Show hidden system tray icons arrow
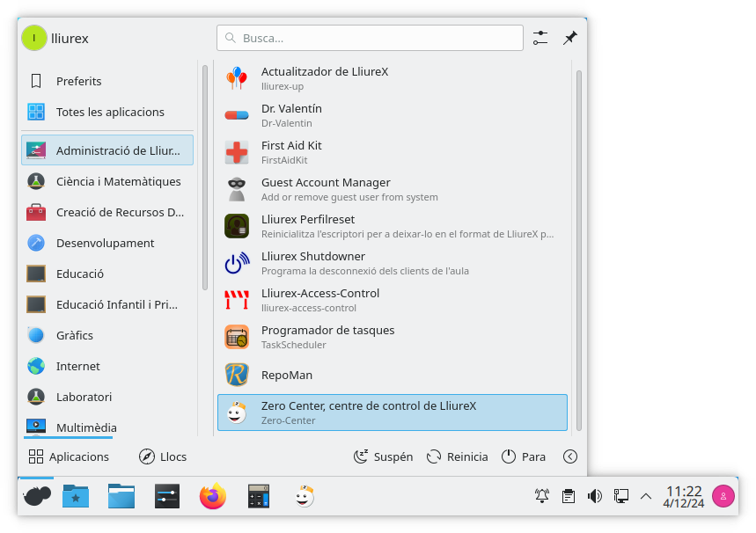The height and width of the screenshot is (533, 756). click(x=646, y=496)
